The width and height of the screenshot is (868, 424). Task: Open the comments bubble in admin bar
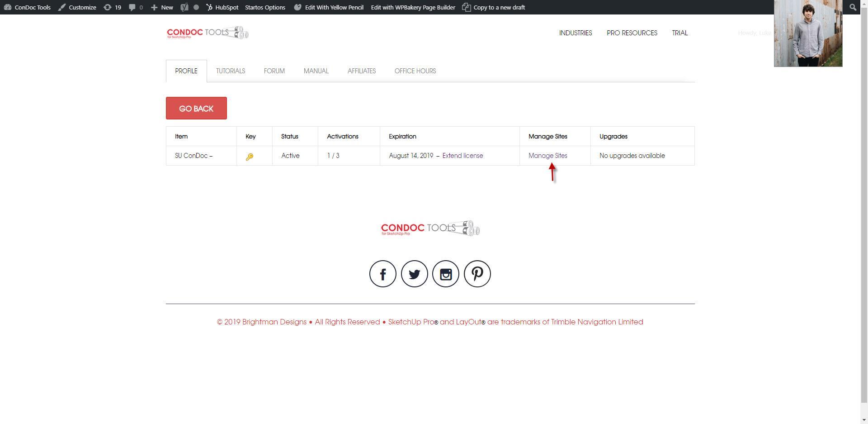coord(136,7)
